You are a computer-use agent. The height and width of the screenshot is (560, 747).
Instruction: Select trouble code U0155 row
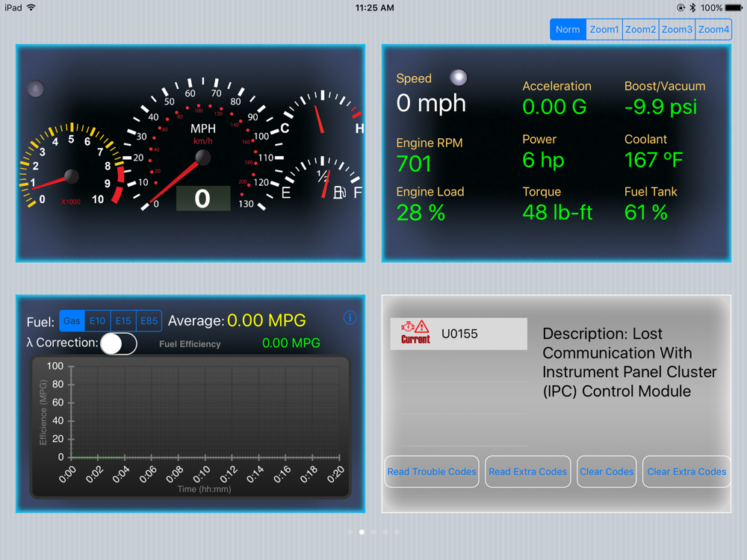459,334
